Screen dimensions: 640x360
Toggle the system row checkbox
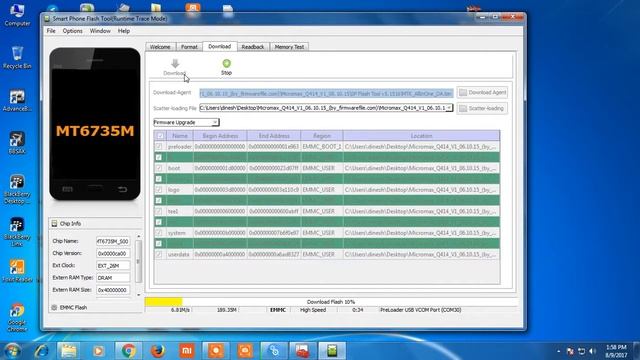(x=159, y=233)
